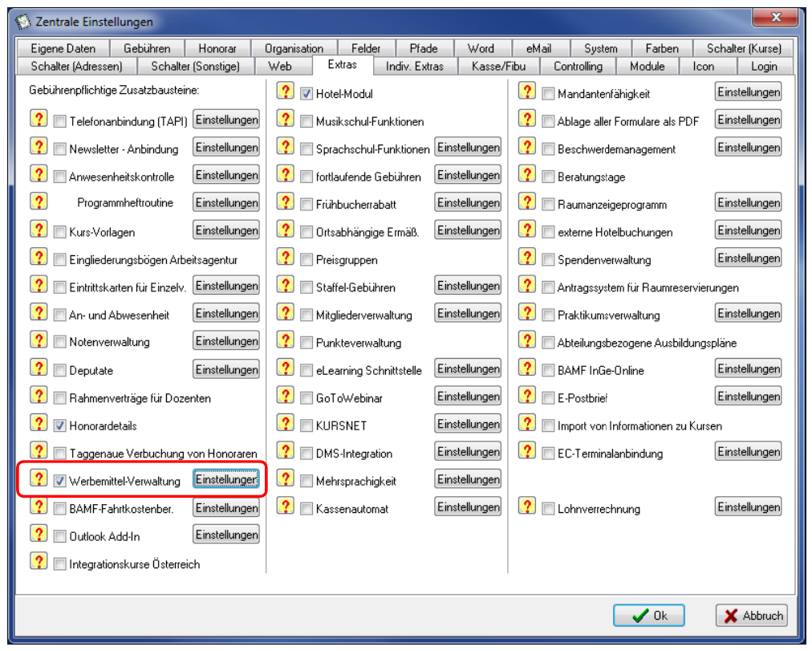Disable the Hotel-Modul checkbox
The image size is (812, 651).
307,94
